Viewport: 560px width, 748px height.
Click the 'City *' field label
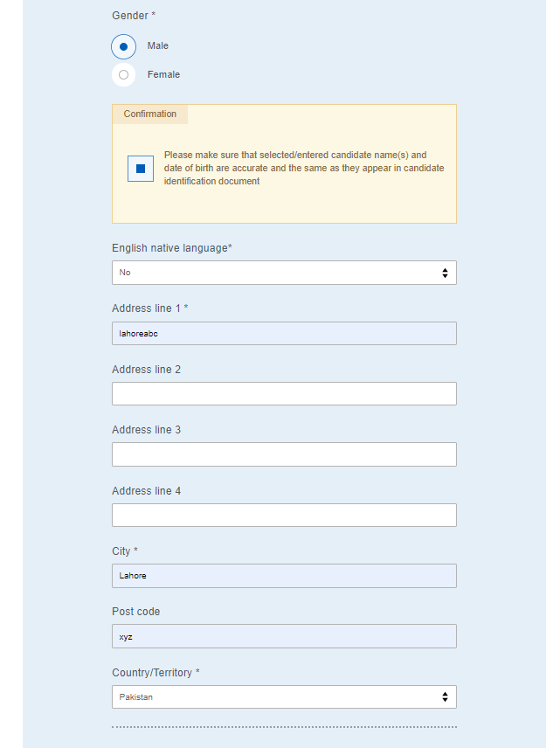point(125,551)
